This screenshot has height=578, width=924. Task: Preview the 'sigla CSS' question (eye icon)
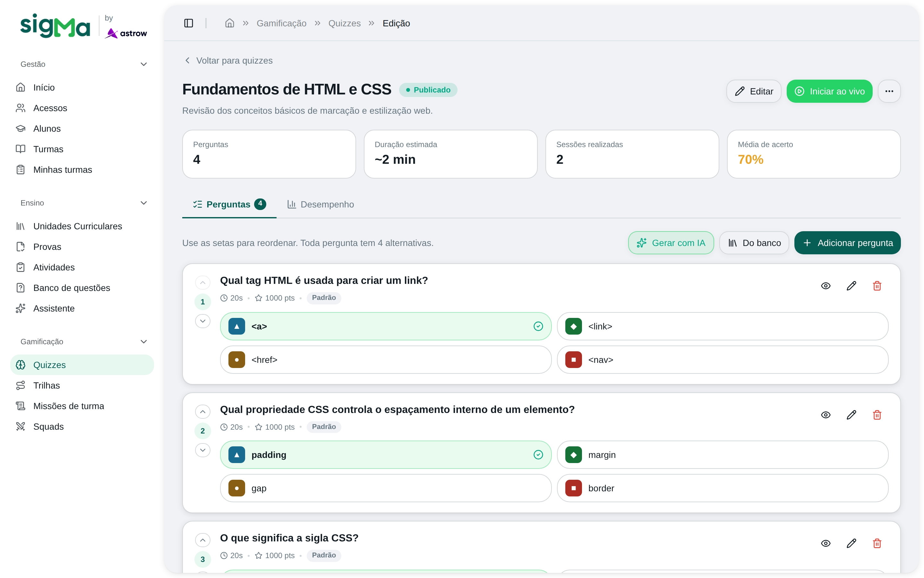pyautogui.click(x=826, y=543)
